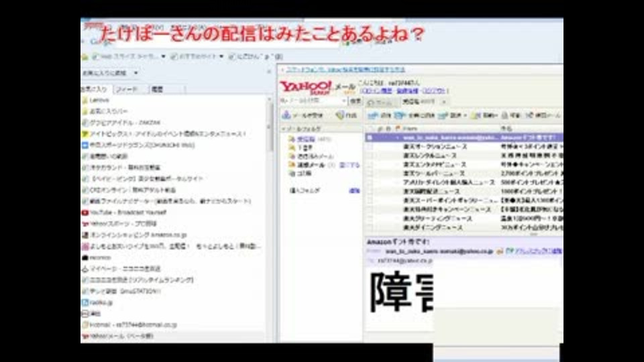Click the 全員に返信 reply-all toolbar icon
Screen dimensions: 644x362
coord(399,115)
